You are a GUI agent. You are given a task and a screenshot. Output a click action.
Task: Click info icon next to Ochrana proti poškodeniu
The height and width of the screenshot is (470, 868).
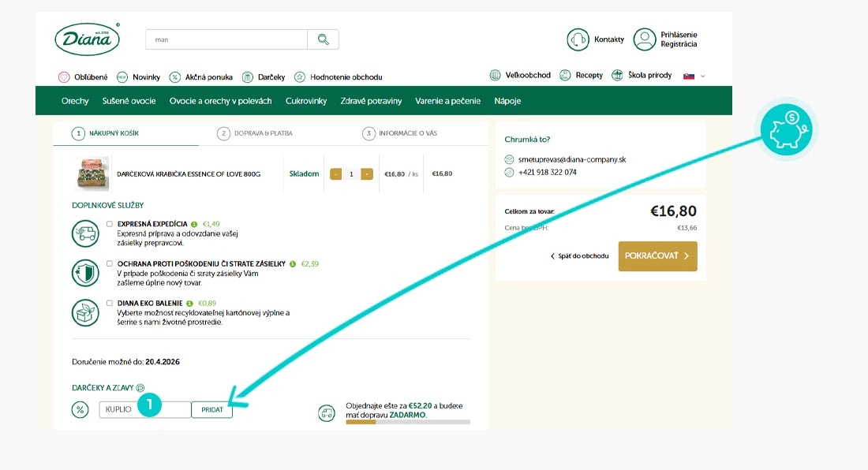(292, 263)
